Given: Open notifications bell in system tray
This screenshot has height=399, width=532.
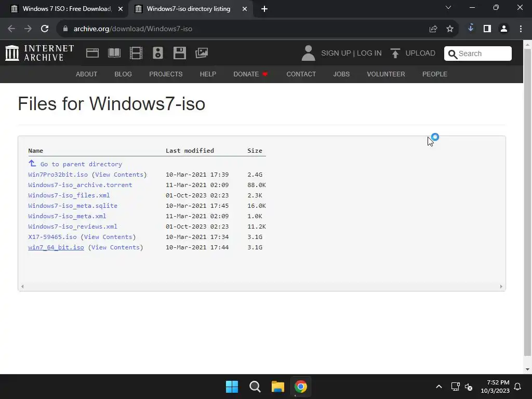Looking at the screenshot, I should click(518, 387).
